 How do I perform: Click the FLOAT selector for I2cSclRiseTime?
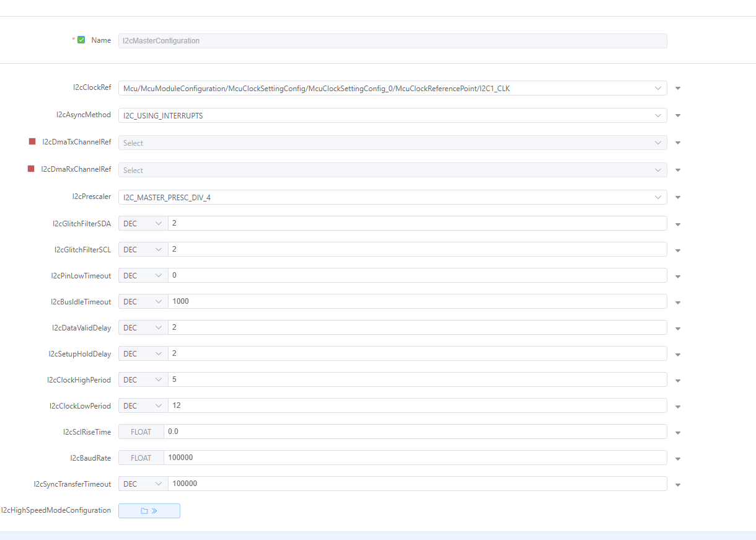[141, 432]
